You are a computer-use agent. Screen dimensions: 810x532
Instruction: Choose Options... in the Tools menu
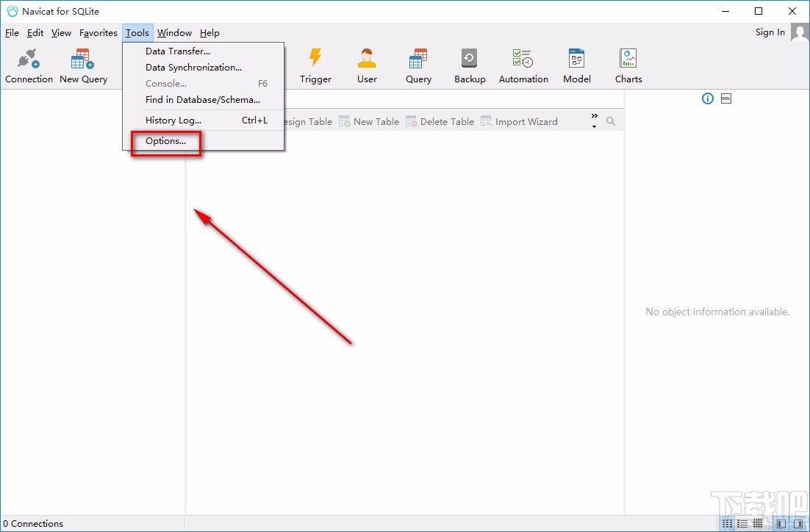coord(204,140)
